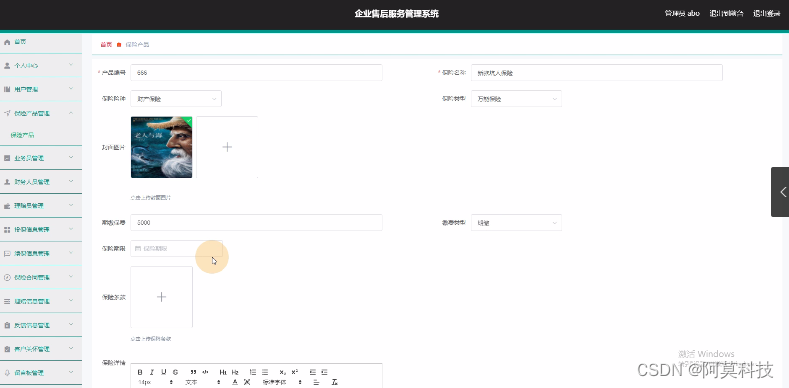Image resolution: width=789 pixels, height=388 pixels.
Task: Clear formatting with the Tx icon
Action: tap(335, 382)
